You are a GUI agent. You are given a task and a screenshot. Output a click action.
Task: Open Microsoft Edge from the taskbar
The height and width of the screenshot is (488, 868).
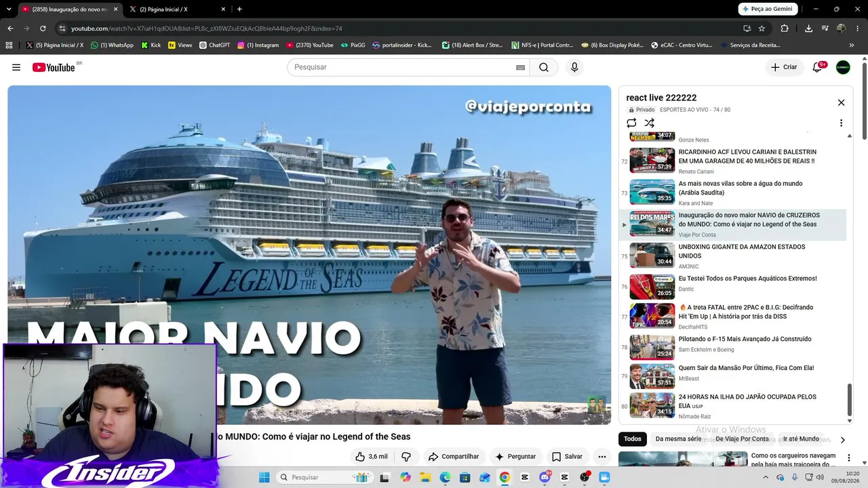point(445,477)
